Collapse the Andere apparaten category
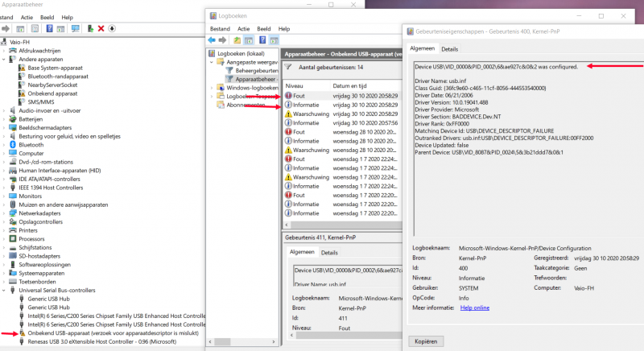Image resolution: width=644 pixels, height=351 pixels. tap(5, 59)
